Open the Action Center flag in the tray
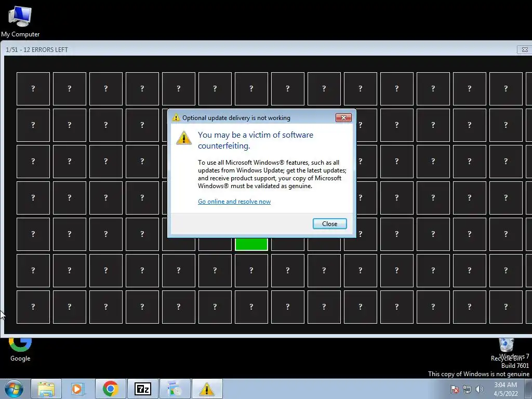The width and height of the screenshot is (532, 399). pyautogui.click(x=455, y=389)
